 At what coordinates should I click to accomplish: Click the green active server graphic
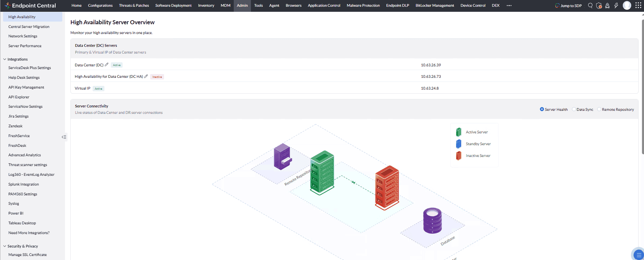(322, 172)
